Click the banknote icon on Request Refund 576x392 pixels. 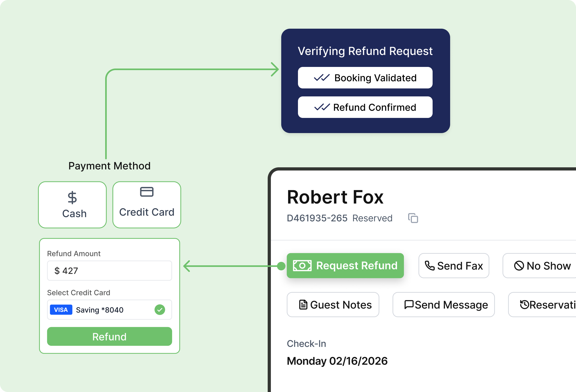coord(302,266)
